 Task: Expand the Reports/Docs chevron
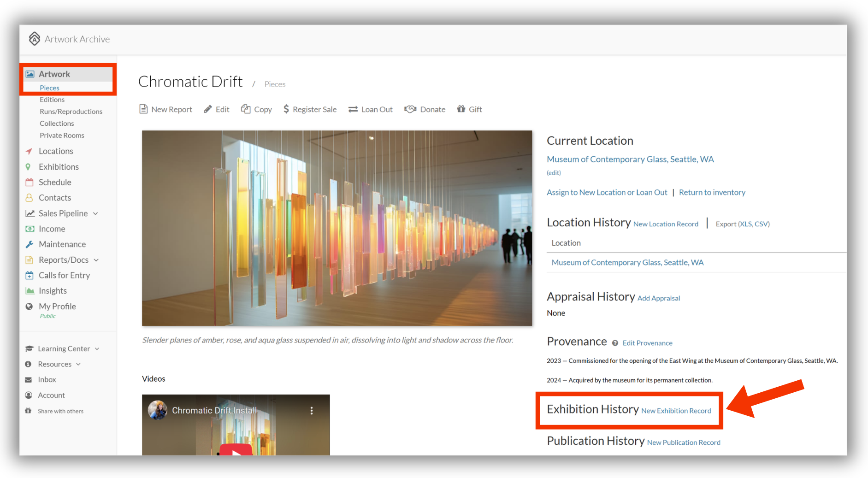96,260
